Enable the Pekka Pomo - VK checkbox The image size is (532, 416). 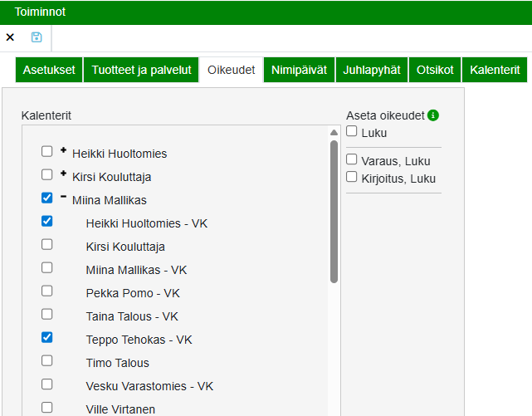pos(47,291)
